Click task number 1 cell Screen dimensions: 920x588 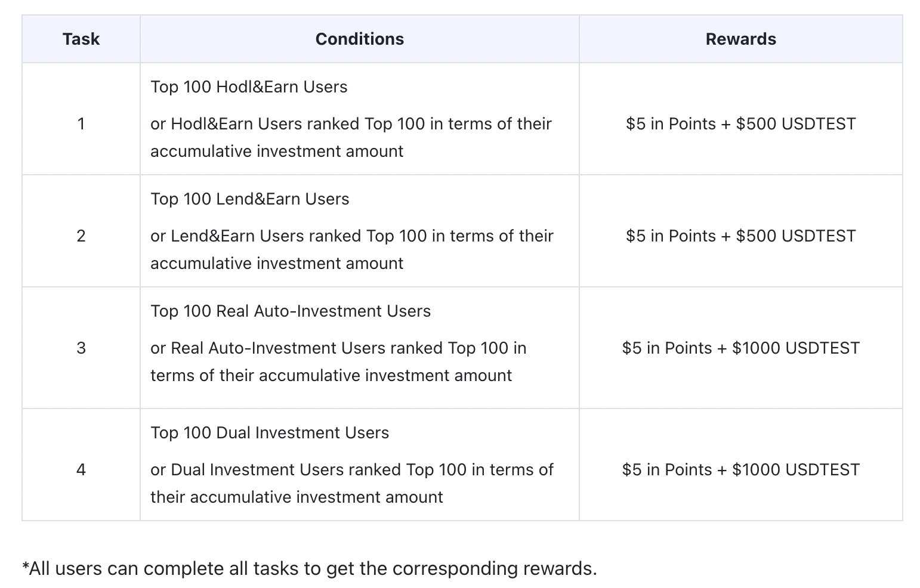(x=81, y=124)
